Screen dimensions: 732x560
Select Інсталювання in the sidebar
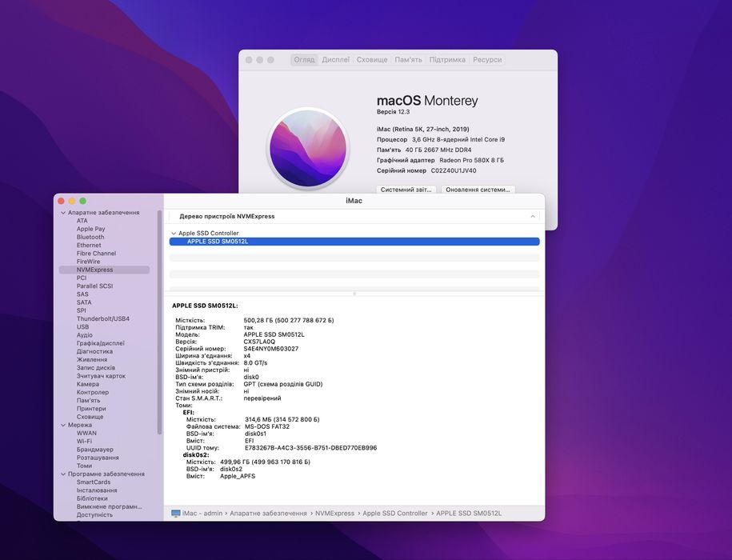click(x=97, y=490)
